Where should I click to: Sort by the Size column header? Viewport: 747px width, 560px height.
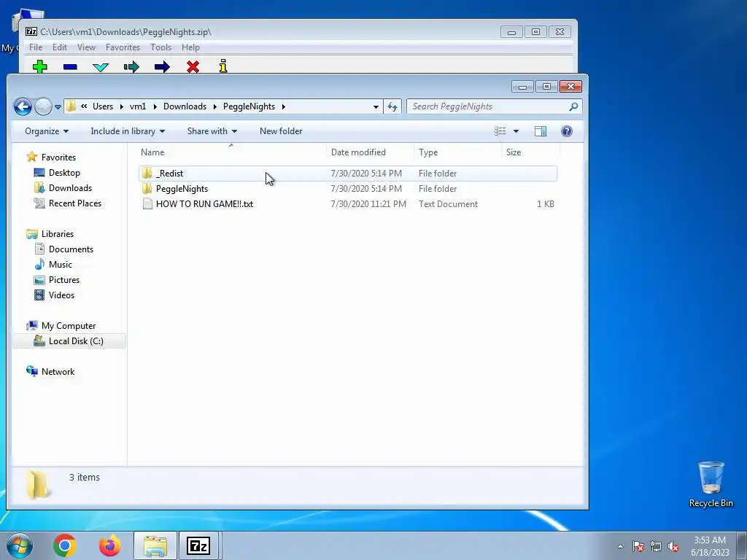tap(531, 152)
